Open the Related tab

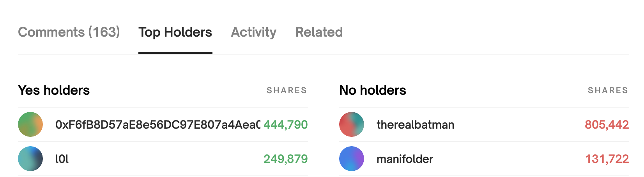click(319, 32)
